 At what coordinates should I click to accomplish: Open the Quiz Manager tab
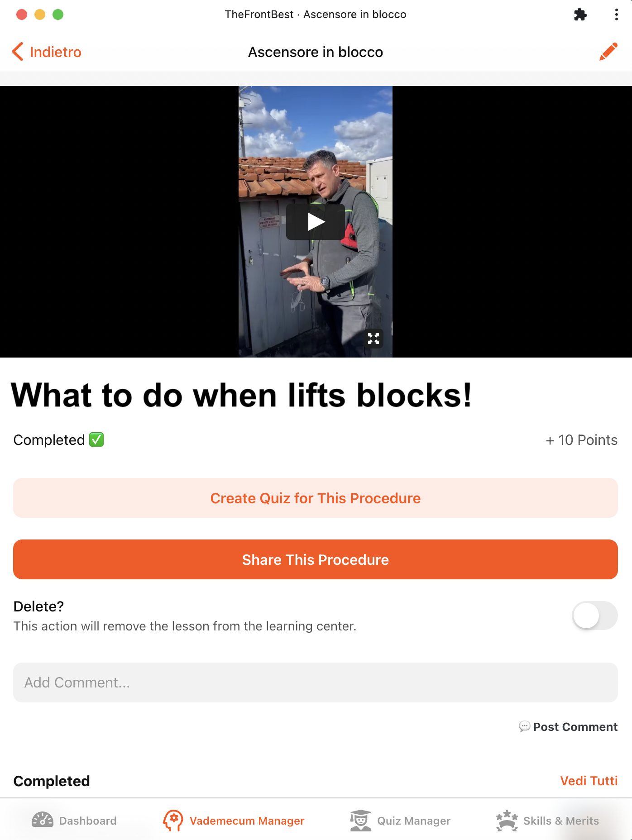(400, 821)
